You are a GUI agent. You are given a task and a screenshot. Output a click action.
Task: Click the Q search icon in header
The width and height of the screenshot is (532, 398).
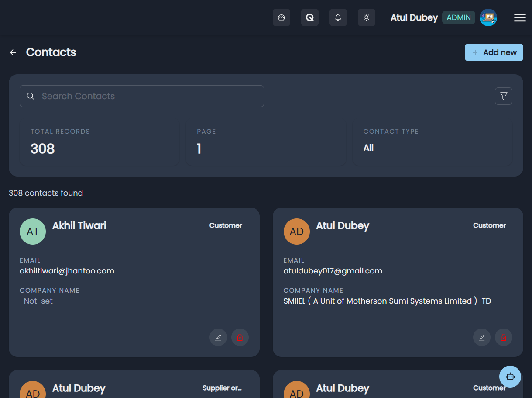pos(310,17)
